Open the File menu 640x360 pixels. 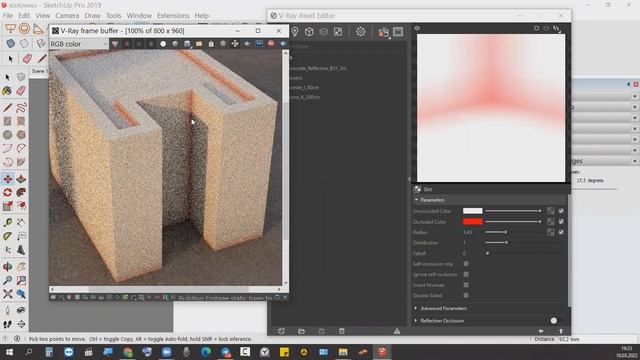[x=8, y=16]
